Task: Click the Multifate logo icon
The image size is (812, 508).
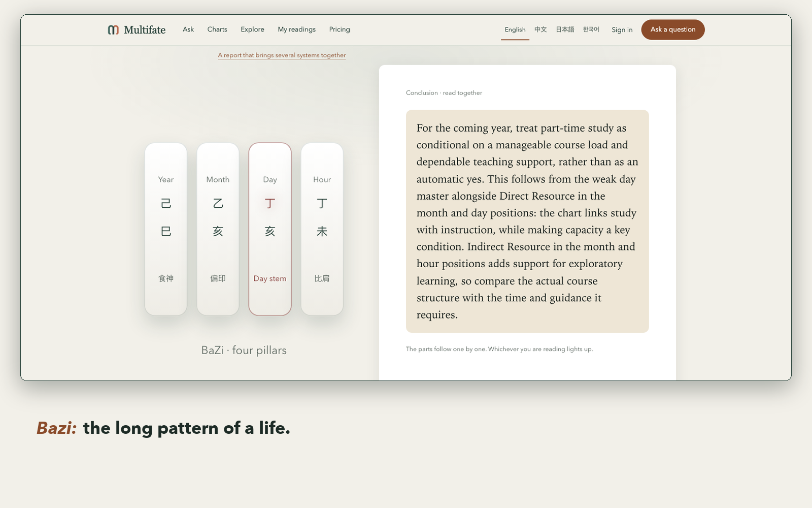Action: pos(113,30)
